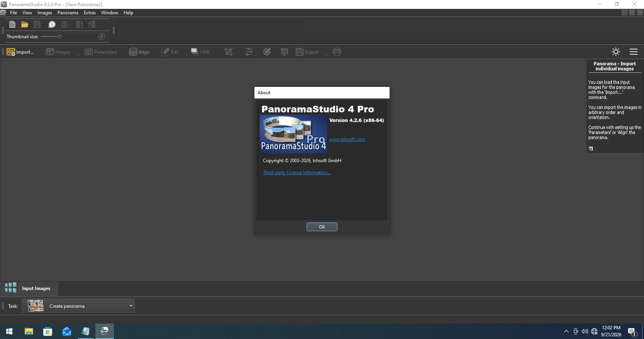Click the Version 4.2.6 (x86-64) text
This screenshot has height=339, width=644.
click(x=356, y=120)
